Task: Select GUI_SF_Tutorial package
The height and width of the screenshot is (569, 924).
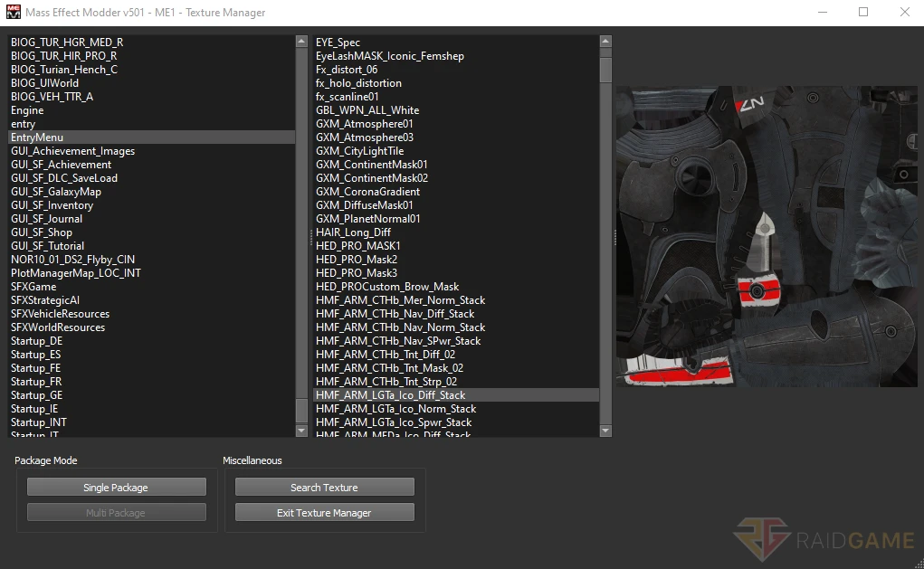Action: tap(151, 246)
